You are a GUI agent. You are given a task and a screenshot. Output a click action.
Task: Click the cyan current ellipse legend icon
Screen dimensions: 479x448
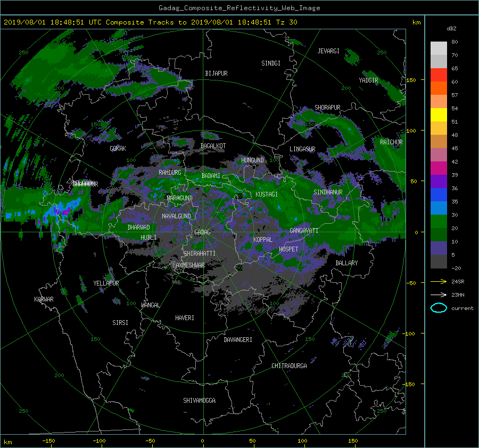click(439, 308)
